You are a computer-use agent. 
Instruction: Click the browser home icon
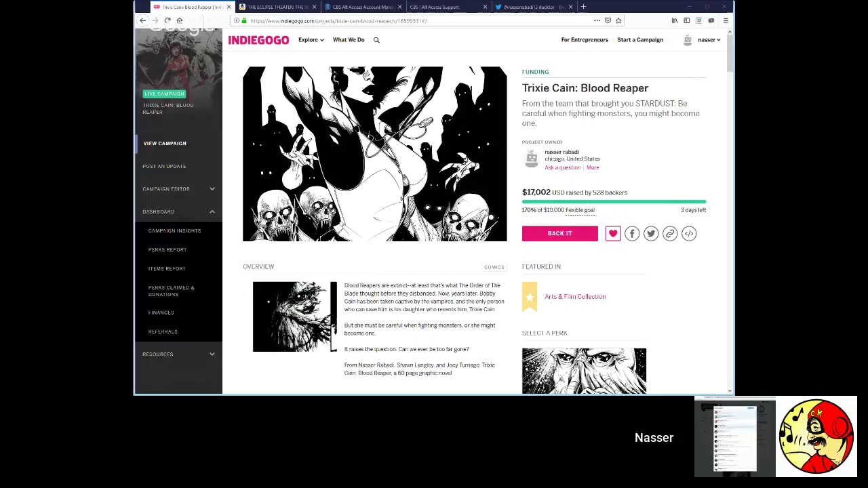click(x=180, y=21)
